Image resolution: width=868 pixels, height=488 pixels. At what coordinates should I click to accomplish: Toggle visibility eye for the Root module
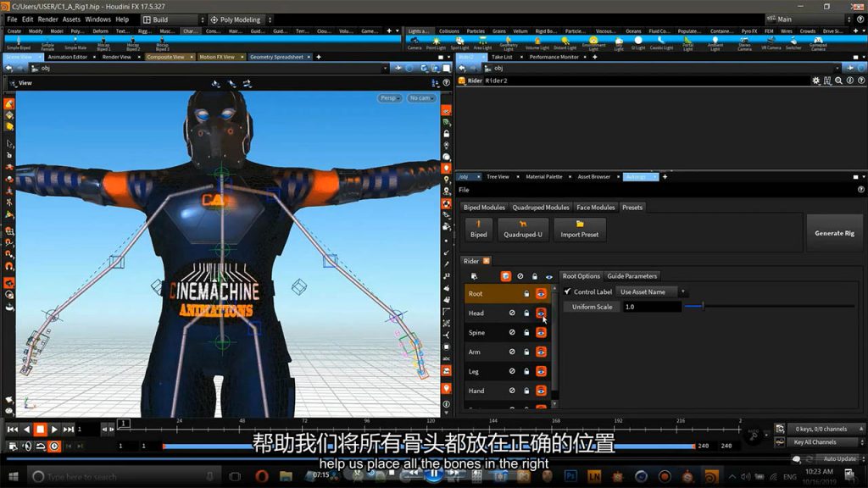point(541,294)
